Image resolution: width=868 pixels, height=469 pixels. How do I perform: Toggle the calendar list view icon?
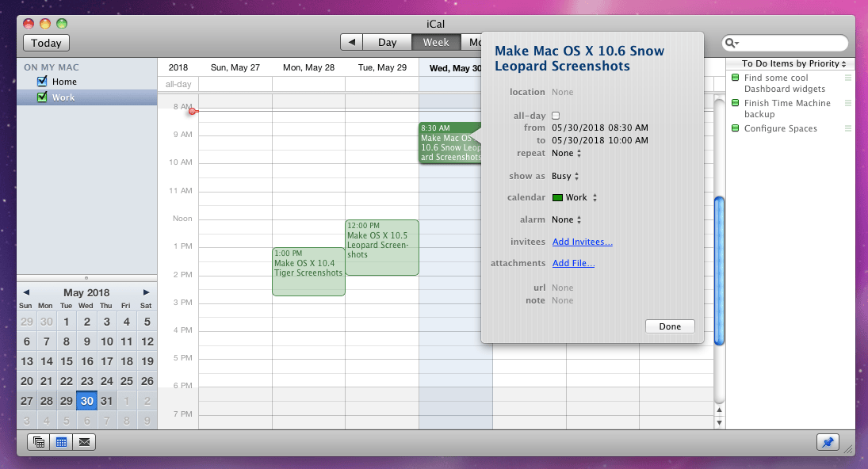(39, 442)
